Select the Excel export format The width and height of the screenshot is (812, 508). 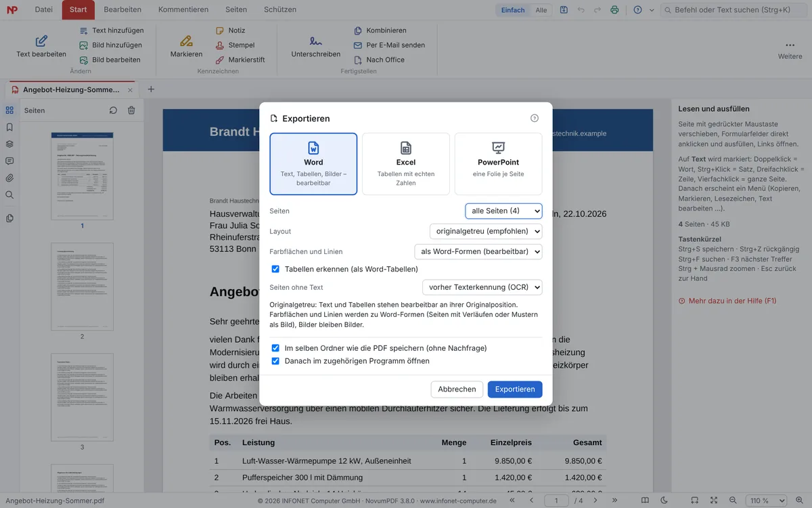click(406, 164)
